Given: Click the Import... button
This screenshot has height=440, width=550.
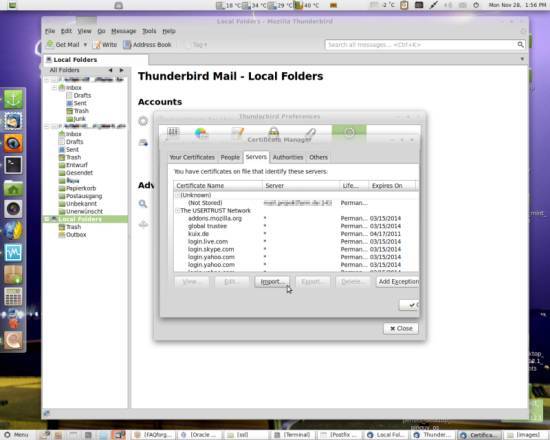Looking at the screenshot, I should click(x=272, y=282).
